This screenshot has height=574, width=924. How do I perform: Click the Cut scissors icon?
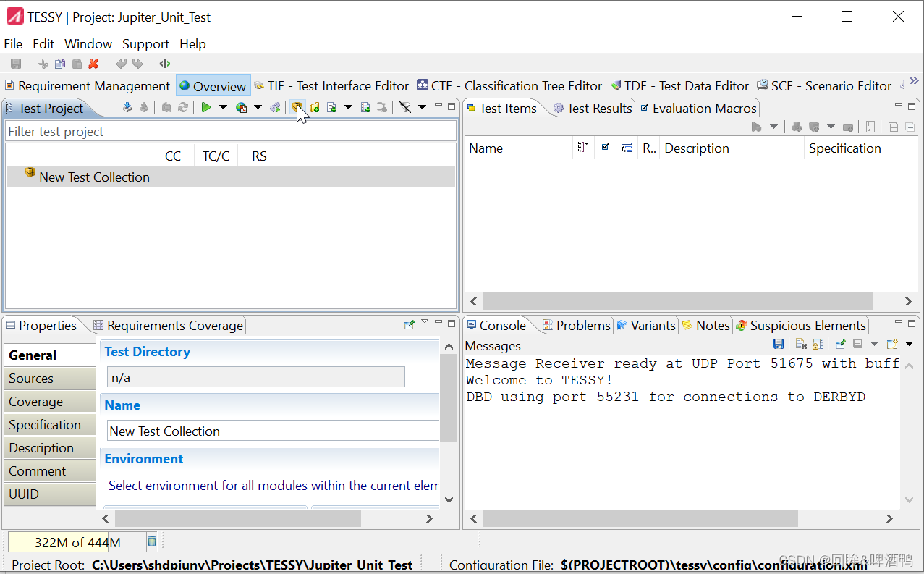pos(43,64)
